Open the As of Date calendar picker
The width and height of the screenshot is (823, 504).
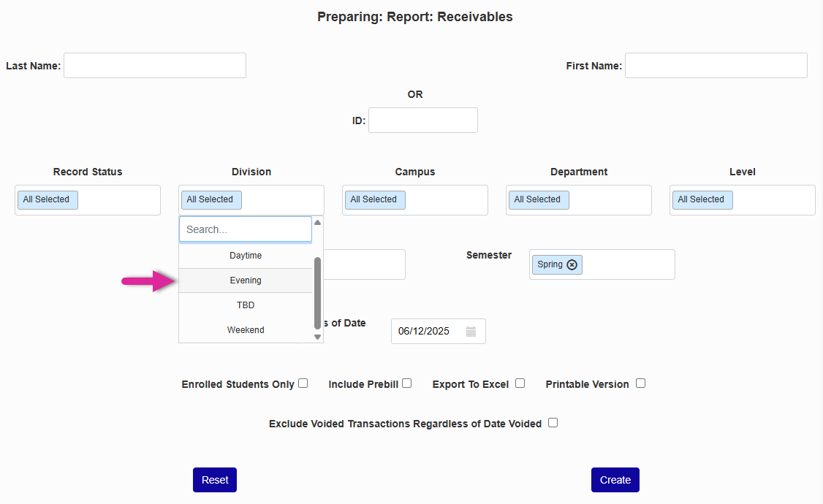471,332
